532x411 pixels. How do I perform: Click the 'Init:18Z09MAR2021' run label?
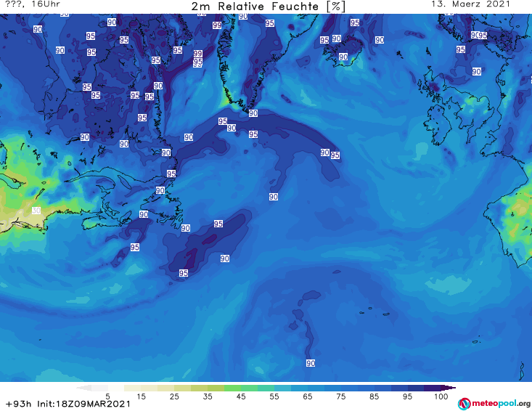[x=83, y=404]
